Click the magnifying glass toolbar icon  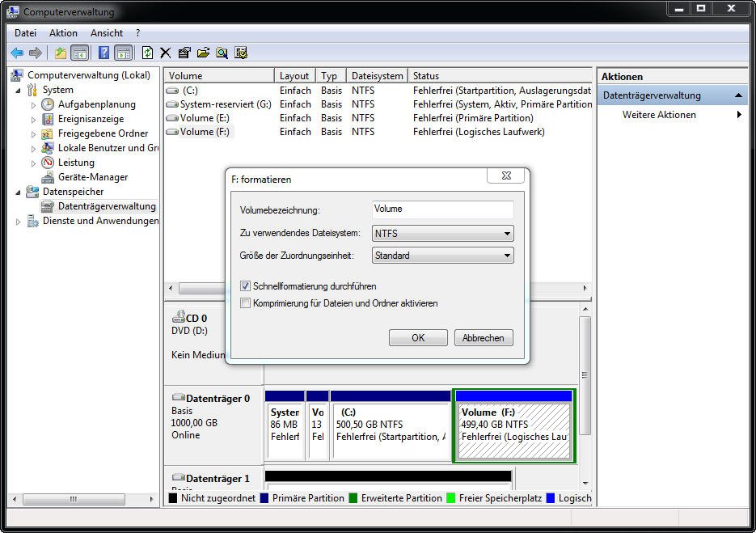coord(222,53)
